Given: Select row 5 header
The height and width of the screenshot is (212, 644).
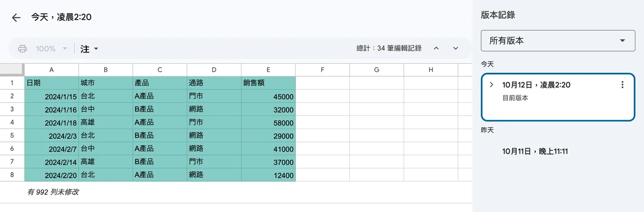Looking at the screenshot, I should pos(12,135).
